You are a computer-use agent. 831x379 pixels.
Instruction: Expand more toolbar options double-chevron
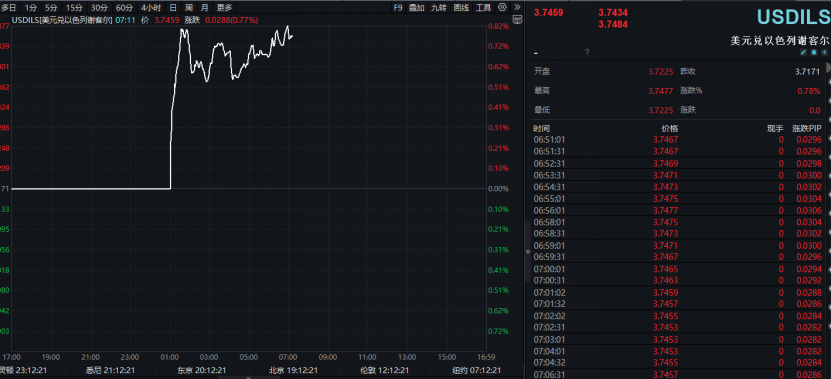[x=517, y=7]
